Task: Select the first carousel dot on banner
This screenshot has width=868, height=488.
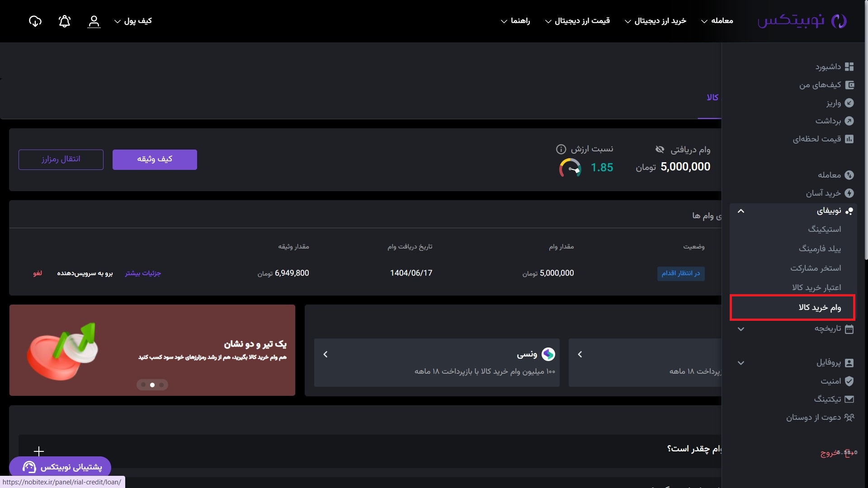Action: point(143,385)
